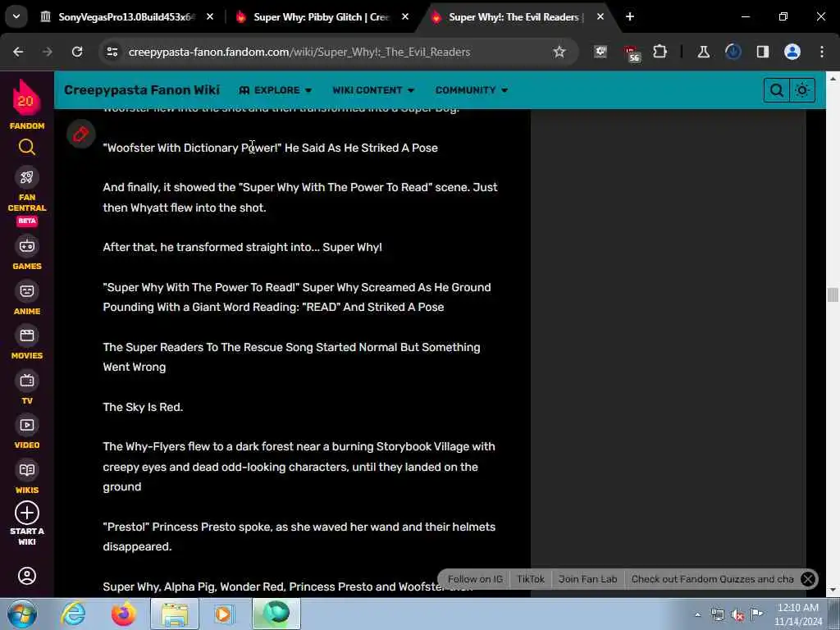Open the Chrome three-dot menu
The width and height of the screenshot is (840, 630).
click(822, 52)
